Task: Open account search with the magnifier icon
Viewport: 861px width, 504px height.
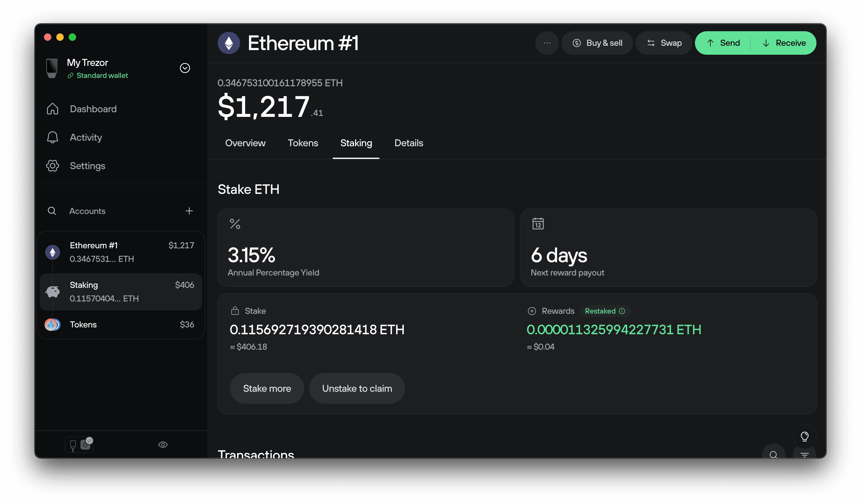Action: coord(52,211)
